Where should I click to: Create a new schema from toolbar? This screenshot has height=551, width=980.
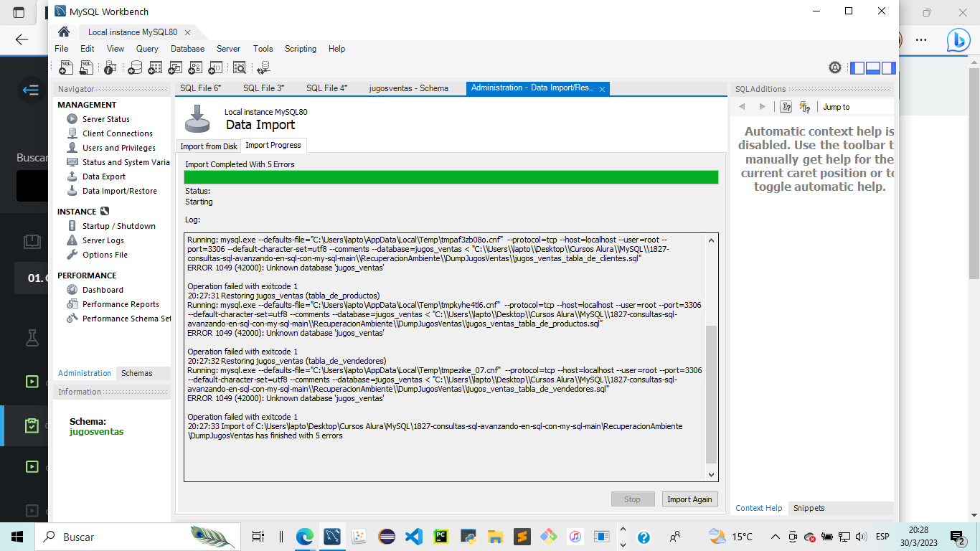tap(134, 67)
